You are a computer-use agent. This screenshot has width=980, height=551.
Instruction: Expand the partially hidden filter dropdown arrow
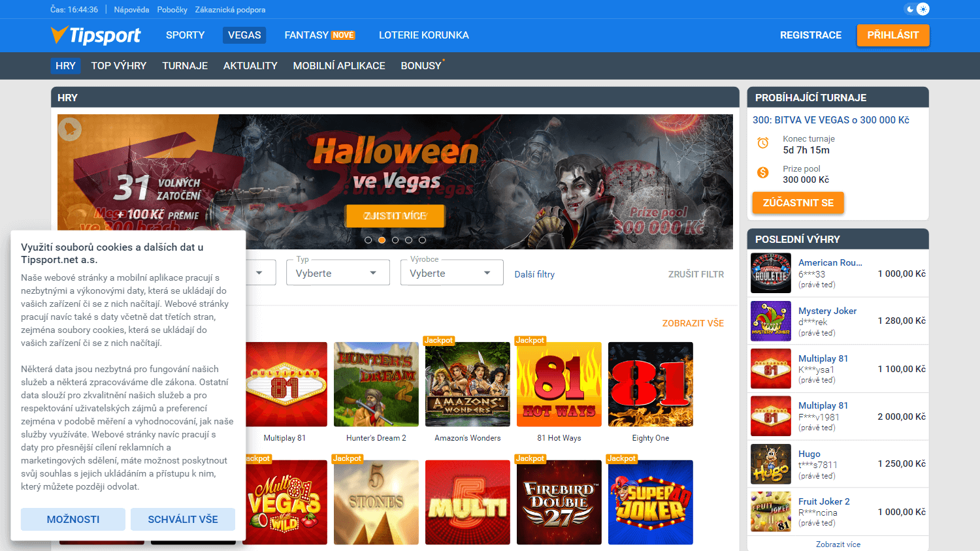coord(259,273)
